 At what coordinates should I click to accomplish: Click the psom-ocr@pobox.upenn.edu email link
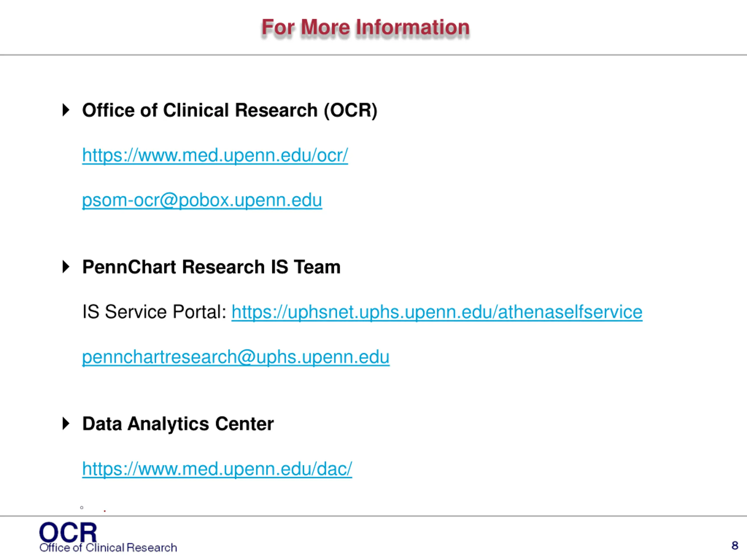202,200
